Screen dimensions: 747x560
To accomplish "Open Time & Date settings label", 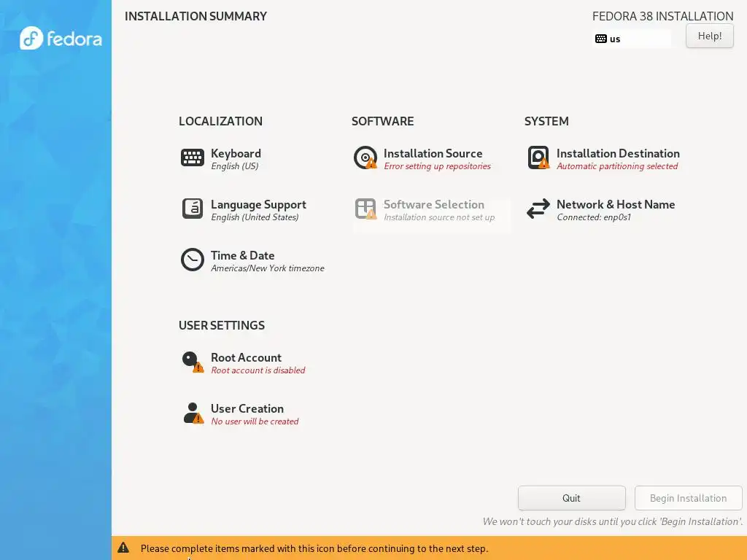I will tap(242, 255).
